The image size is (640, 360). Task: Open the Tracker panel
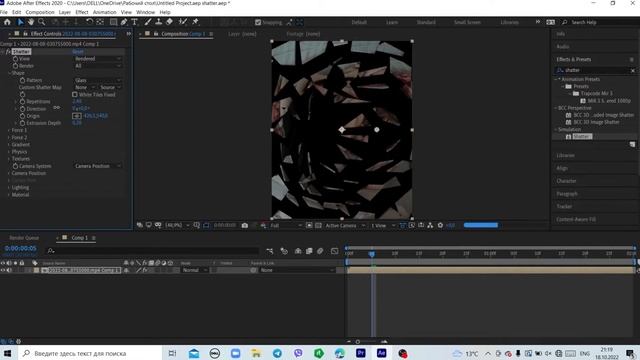(564, 207)
